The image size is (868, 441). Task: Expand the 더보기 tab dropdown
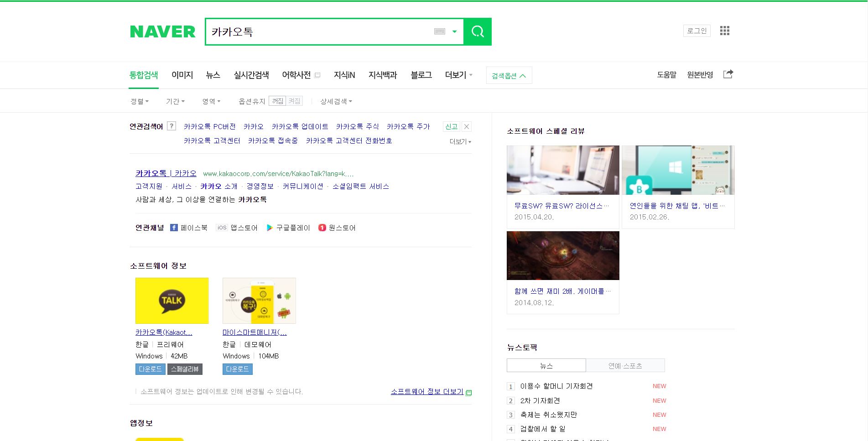coord(459,75)
